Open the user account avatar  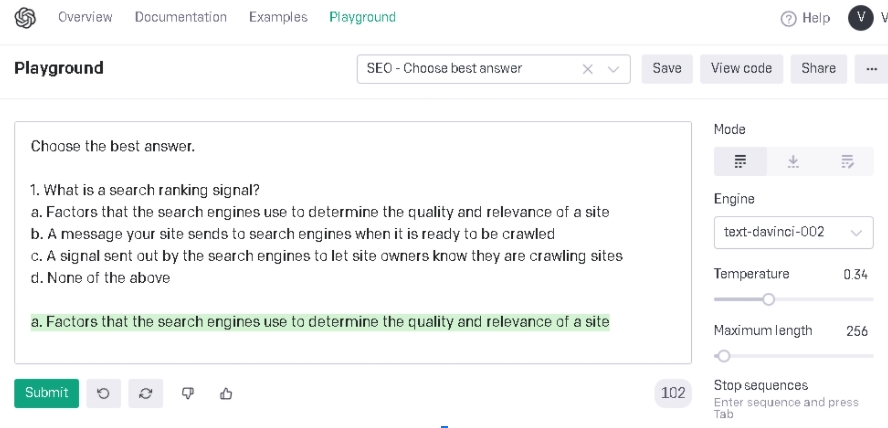point(861,18)
